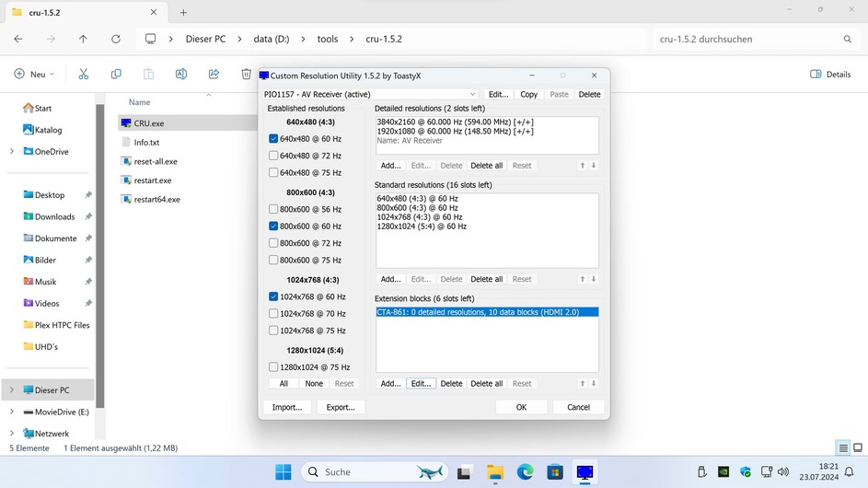Select reset-all.exe in file list
The width and height of the screenshot is (868, 488).
[x=156, y=162]
